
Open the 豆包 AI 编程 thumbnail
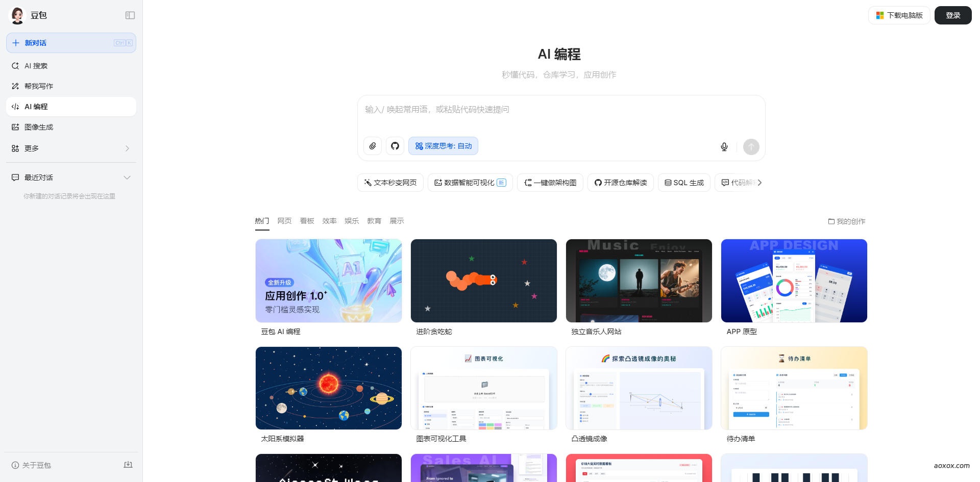coord(329,281)
